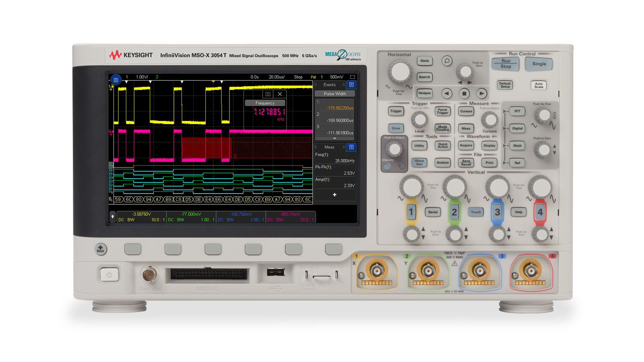Viewport: 644px width, 362px height.
Task: Tap the plus icon to add measurement
Action: coord(334,195)
